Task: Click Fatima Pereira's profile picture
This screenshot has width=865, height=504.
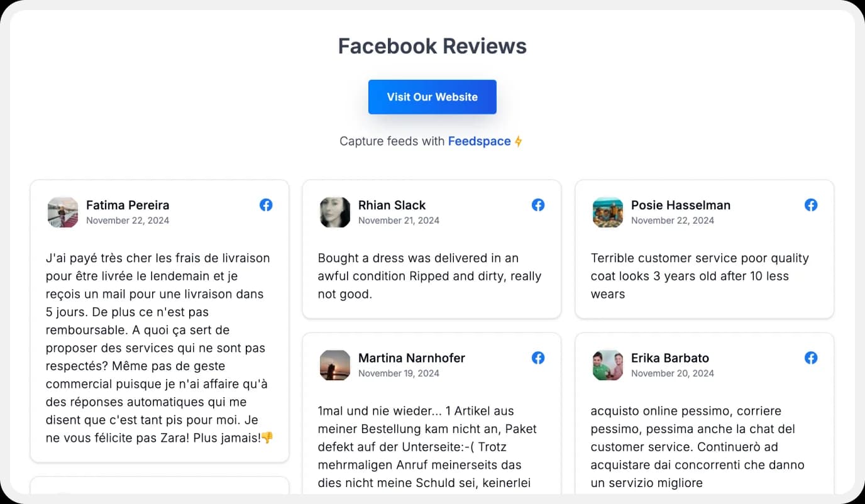Action: (62, 212)
